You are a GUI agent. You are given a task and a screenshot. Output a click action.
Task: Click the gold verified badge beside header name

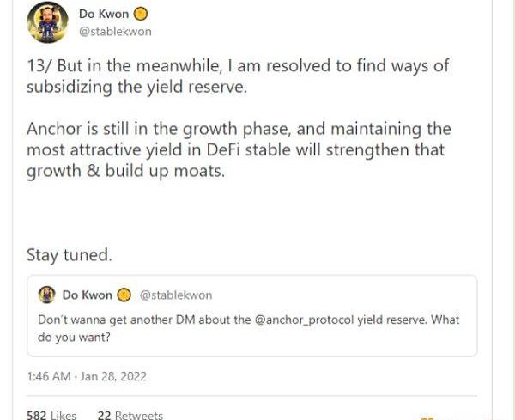click(x=141, y=14)
